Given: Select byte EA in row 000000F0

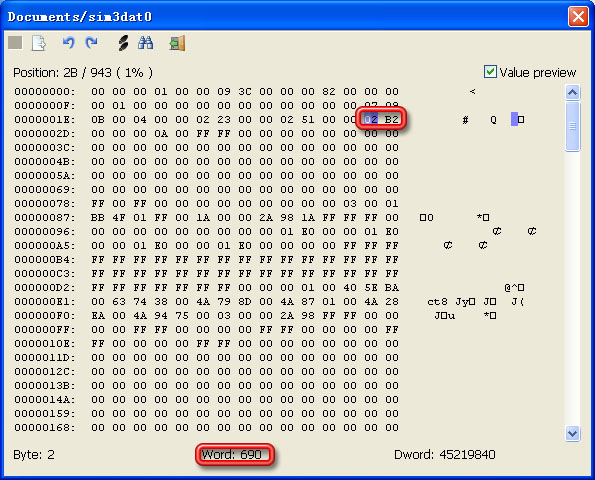Looking at the screenshot, I should pyautogui.click(x=98, y=316).
